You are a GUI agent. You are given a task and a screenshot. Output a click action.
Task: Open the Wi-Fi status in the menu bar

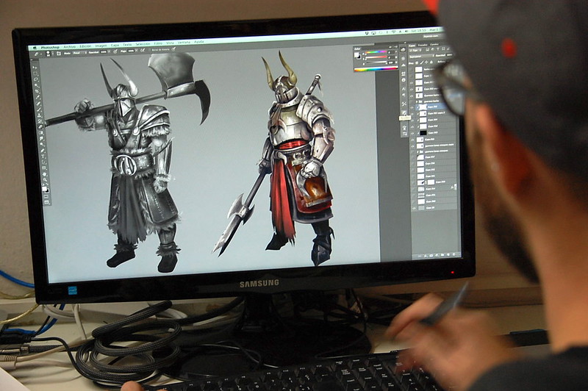(x=394, y=32)
